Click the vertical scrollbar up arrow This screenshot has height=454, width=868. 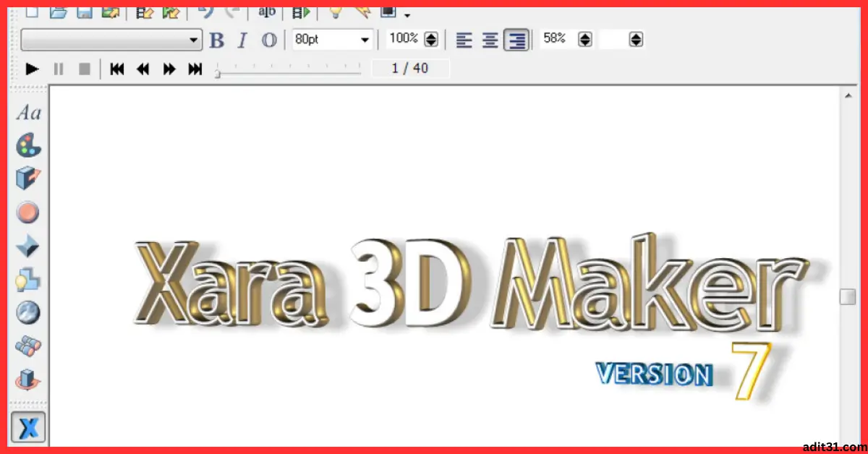click(x=848, y=95)
